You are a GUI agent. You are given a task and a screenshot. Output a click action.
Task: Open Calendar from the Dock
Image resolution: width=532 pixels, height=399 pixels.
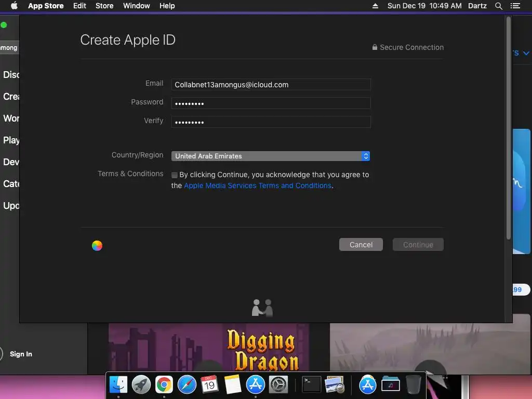(x=209, y=384)
